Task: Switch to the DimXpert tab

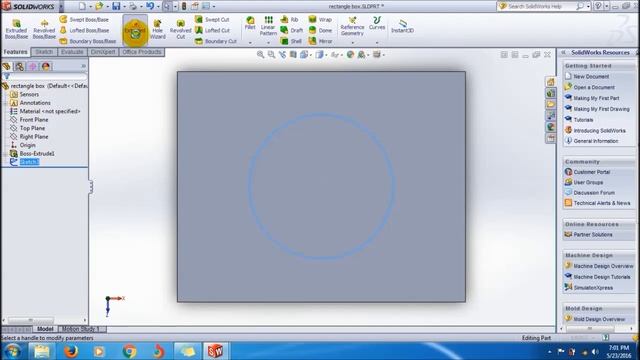Action: [x=102, y=52]
